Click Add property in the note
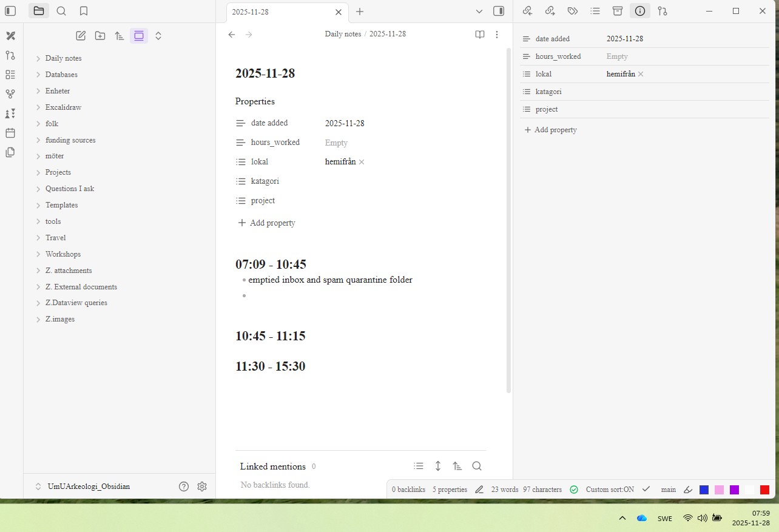Image resolution: width=779 pixels, height=532 pixels. click(266, 223)
